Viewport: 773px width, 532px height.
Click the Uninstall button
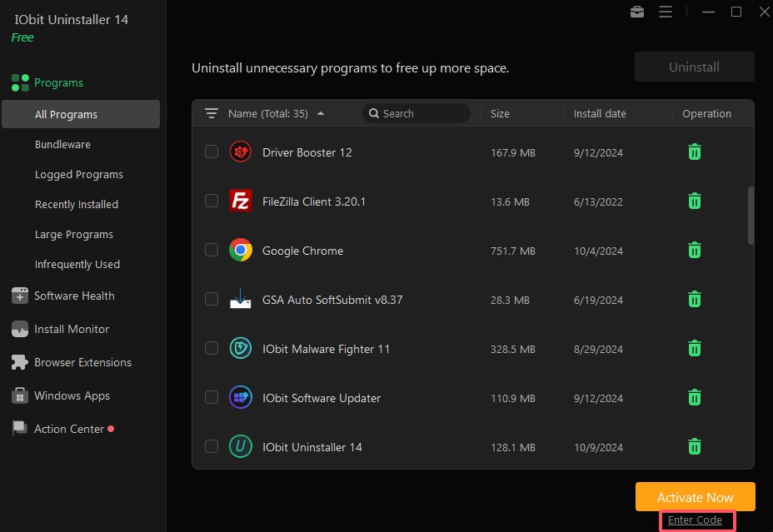tap(694, 67)
